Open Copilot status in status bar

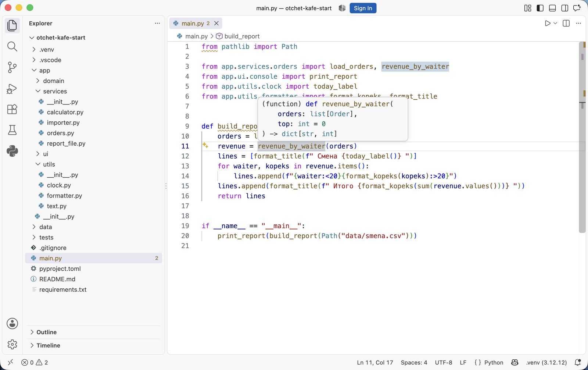515,362
